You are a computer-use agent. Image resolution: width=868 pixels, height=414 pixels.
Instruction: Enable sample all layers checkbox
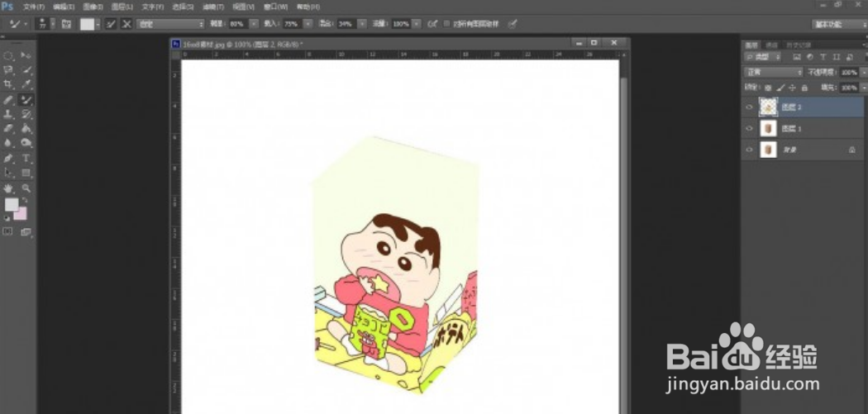(x=446, y=24)
